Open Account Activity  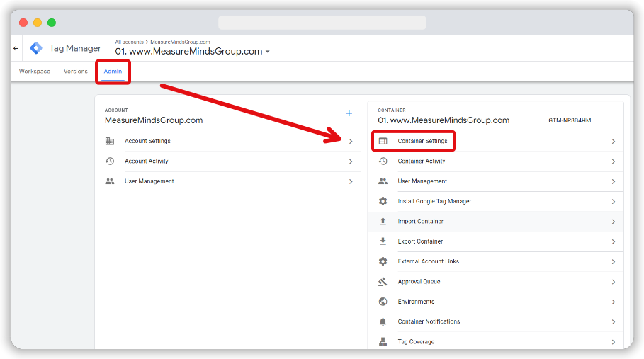pyautogui.click(x=146, y=161)
